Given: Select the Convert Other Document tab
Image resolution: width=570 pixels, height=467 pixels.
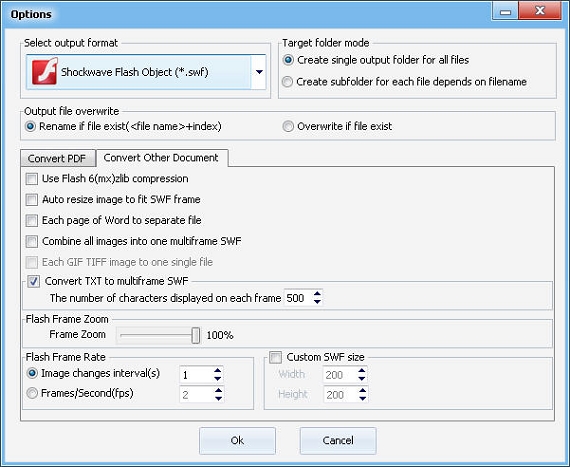Looking at the screenshot, I should click(161, 158).
